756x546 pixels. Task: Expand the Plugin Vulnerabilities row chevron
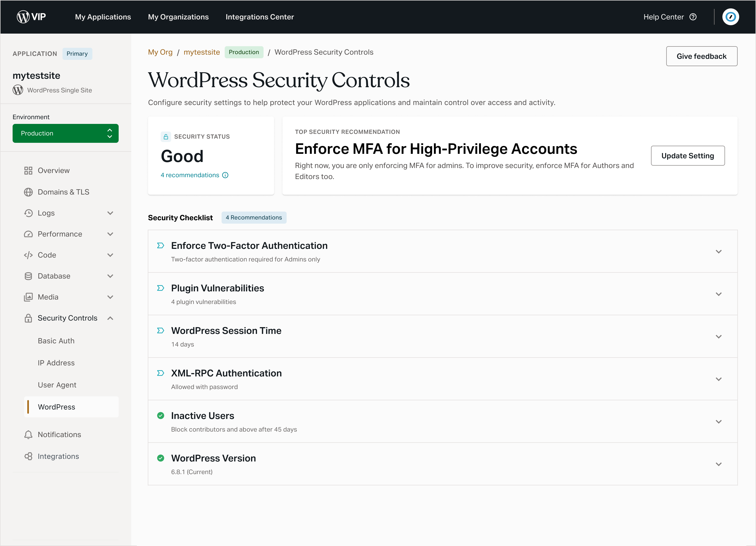point(719,294)
